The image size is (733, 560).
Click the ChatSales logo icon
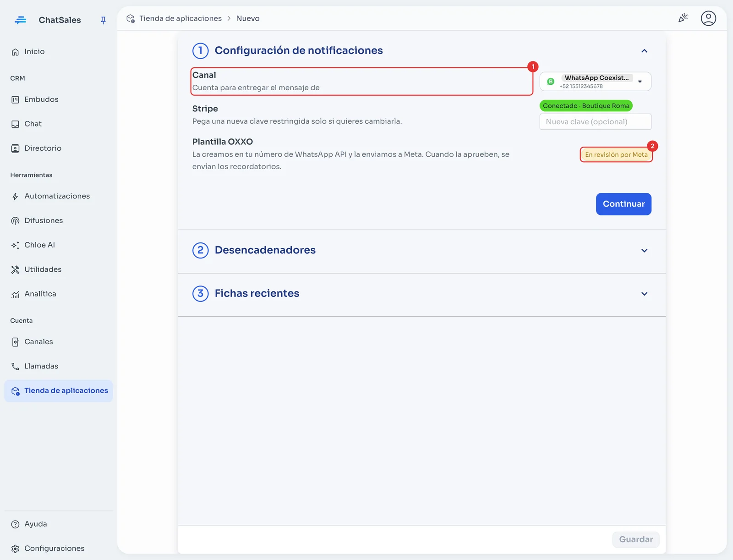pos(20,20)
